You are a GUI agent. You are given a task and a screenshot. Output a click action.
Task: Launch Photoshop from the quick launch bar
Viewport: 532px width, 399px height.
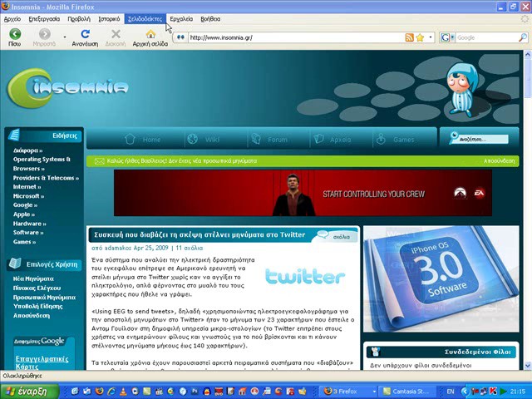[195, 392]
